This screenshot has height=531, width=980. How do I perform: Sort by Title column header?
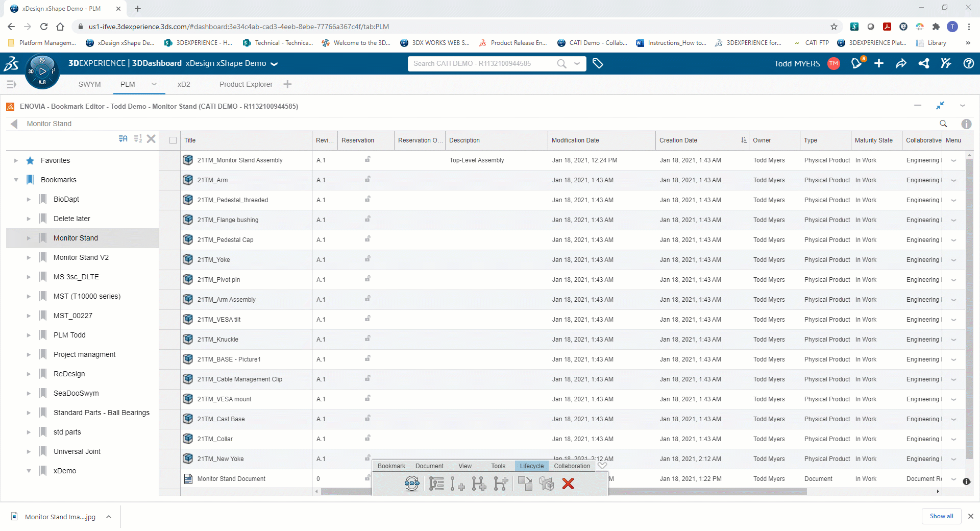click(x=190, y=140)
